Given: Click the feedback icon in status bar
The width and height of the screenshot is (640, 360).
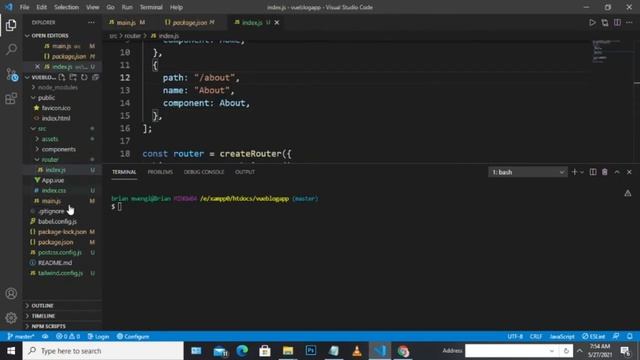Looking at the screenshot, I should tap(616, 336).
